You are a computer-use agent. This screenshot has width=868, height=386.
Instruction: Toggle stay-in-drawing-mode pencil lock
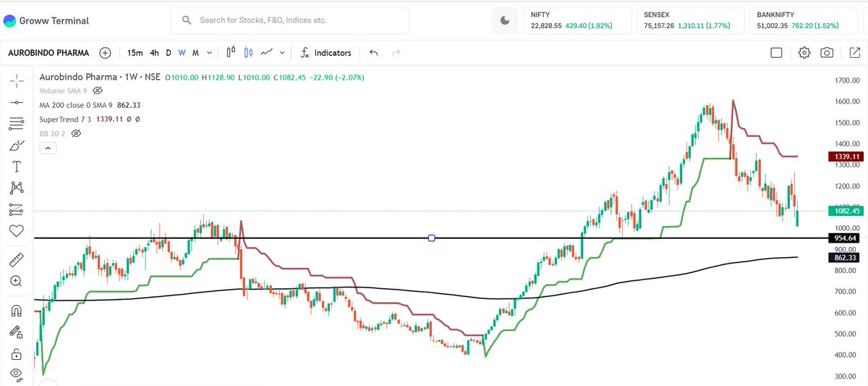[17, 332]
